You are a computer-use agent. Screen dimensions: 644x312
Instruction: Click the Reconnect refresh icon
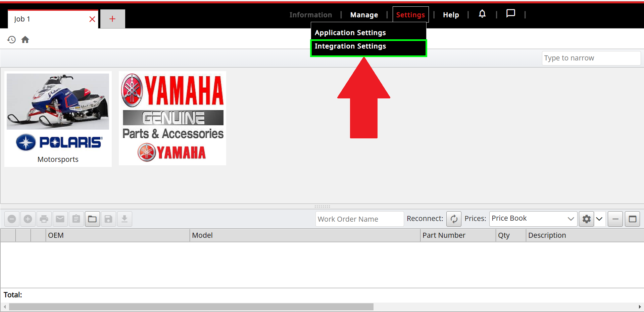click(454, 219)
